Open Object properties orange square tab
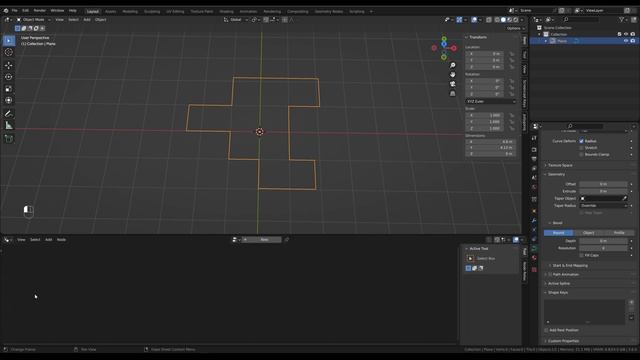Screen dimensions: 640x360 [x=534, y=211]
